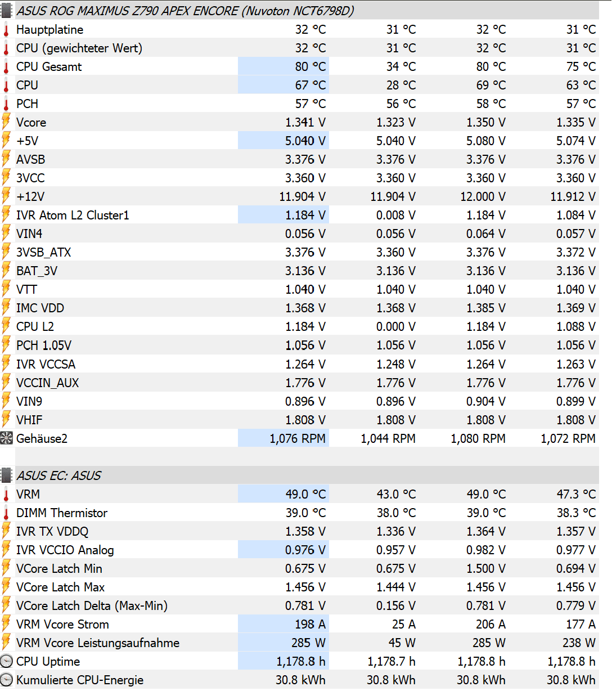Click lightning icon beside VHIF
612x700 pixels.
point(6,420)
